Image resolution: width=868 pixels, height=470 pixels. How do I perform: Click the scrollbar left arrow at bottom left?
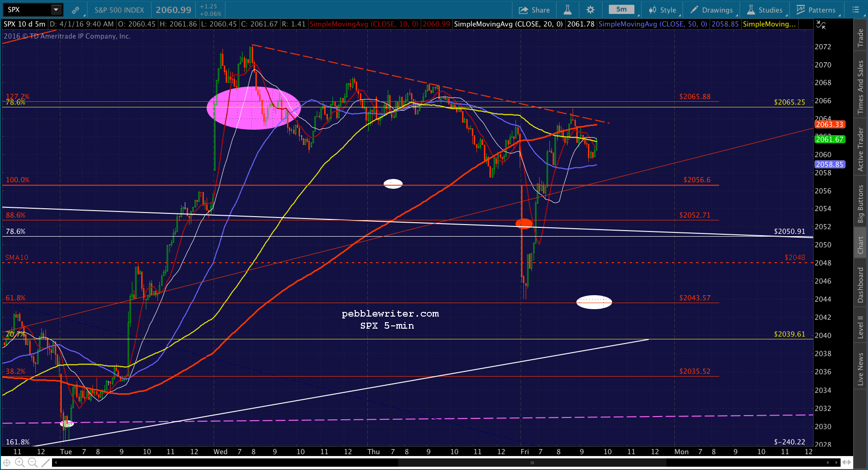coord(56,463)
